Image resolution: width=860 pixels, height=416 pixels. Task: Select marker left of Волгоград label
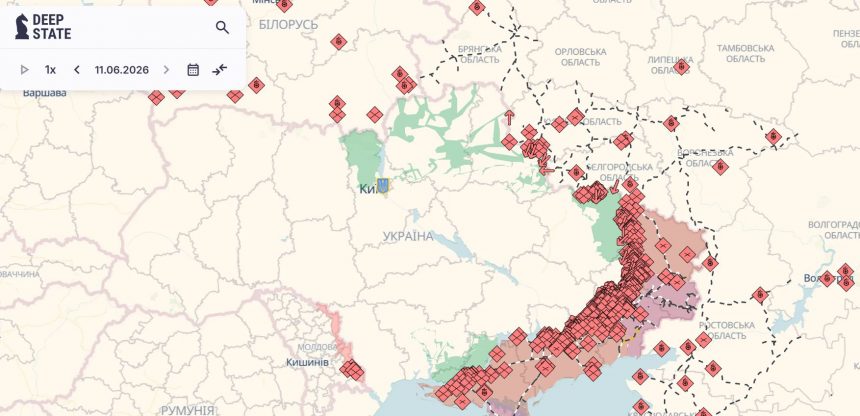click(x=827, y=279)
